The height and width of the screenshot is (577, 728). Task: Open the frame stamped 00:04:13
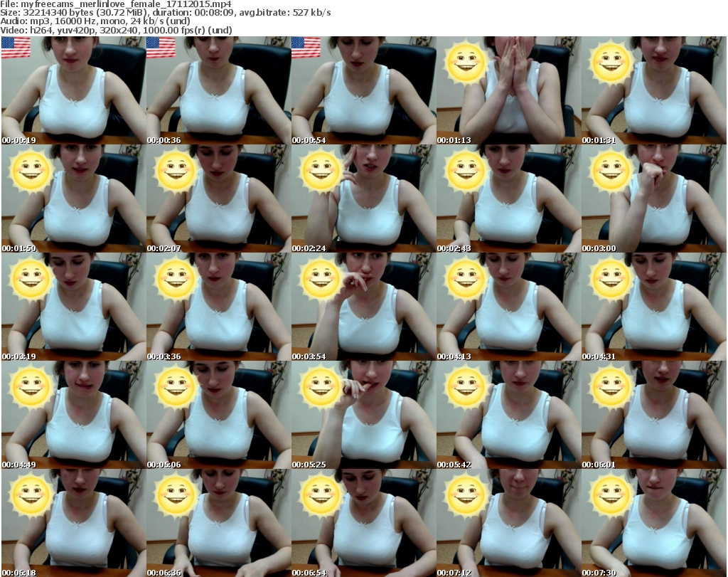pyautogui.click(x=509, y=307)
